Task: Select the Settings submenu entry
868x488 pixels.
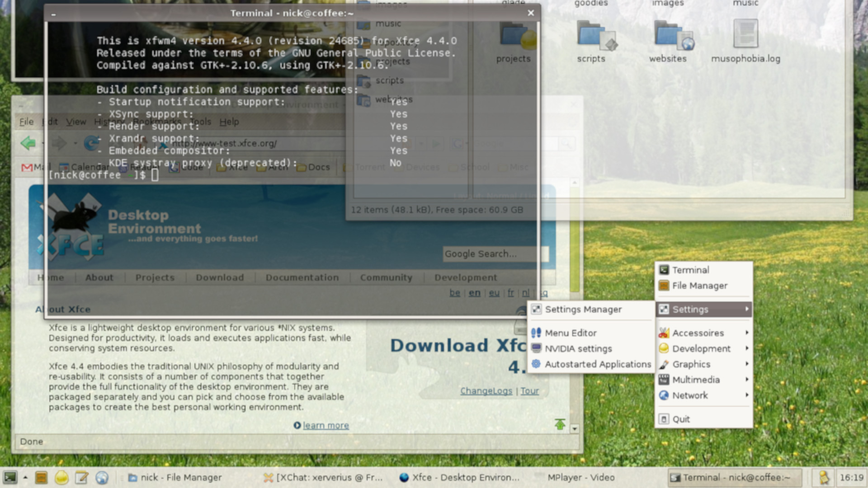Action: [703, 309]
